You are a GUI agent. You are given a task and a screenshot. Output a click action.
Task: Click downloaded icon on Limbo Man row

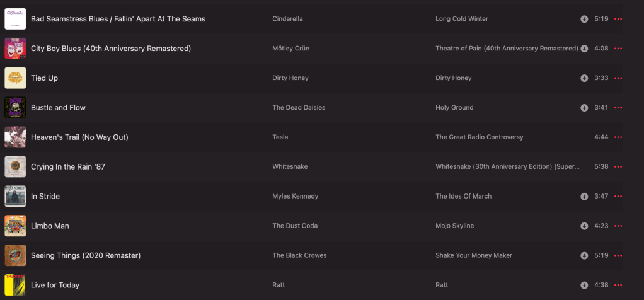pyautogui.click(x=584, y=226)
